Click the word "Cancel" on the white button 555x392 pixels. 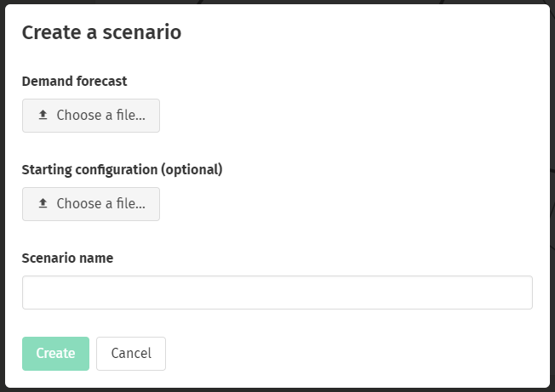click(x=131, y=353)
